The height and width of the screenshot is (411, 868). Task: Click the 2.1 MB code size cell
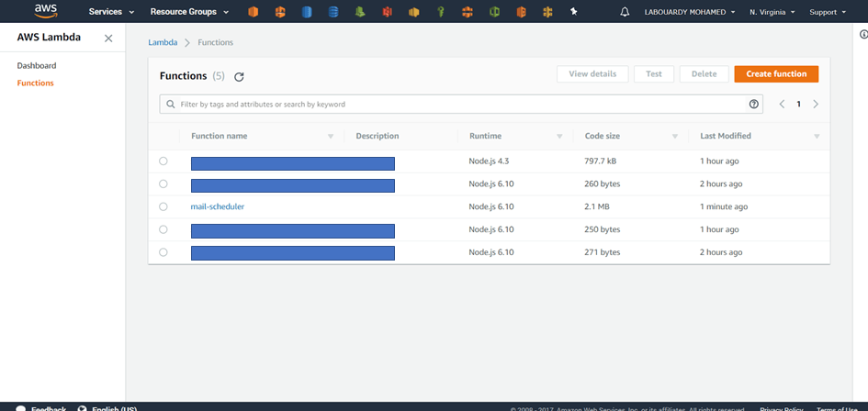(597, 206)
